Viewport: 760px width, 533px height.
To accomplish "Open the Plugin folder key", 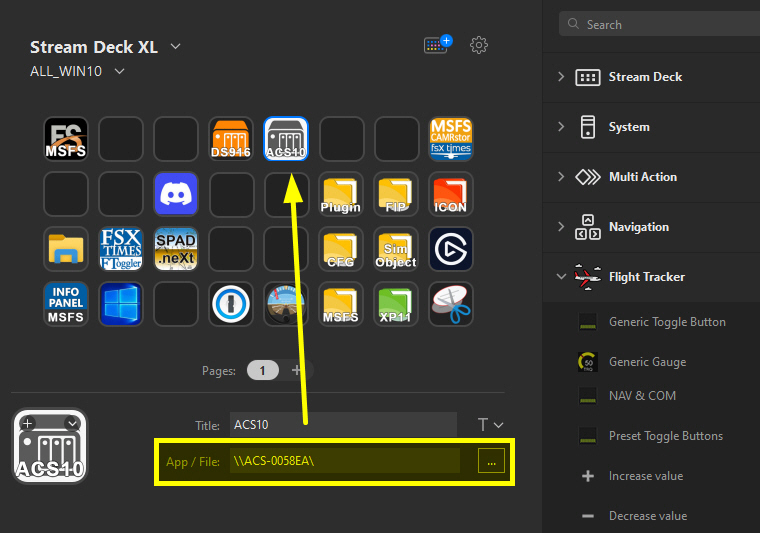I will (x=341, y=194).
